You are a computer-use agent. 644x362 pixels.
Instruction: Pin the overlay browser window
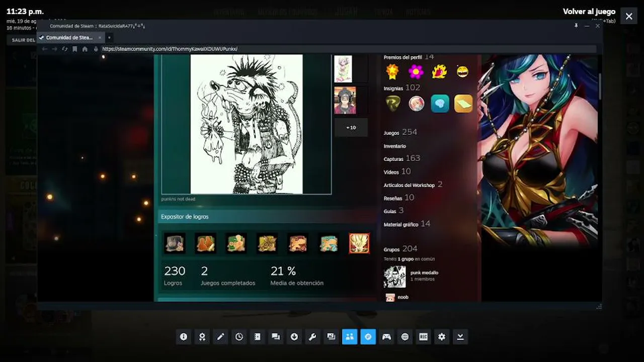[x=576, y=25]
